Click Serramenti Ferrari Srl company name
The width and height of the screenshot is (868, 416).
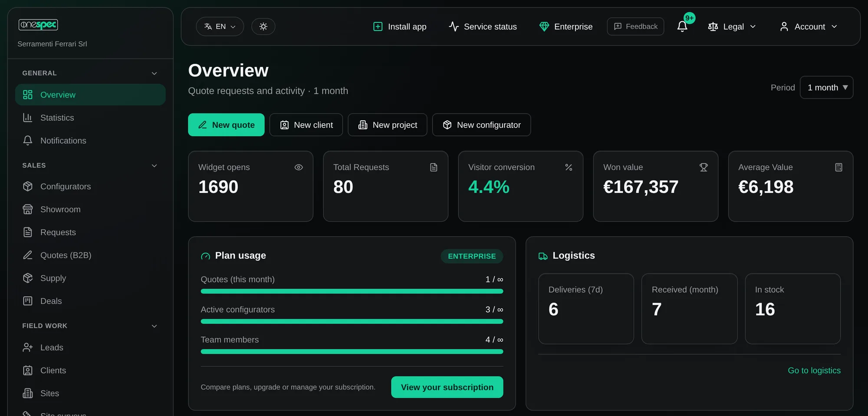tap(52, 44)
